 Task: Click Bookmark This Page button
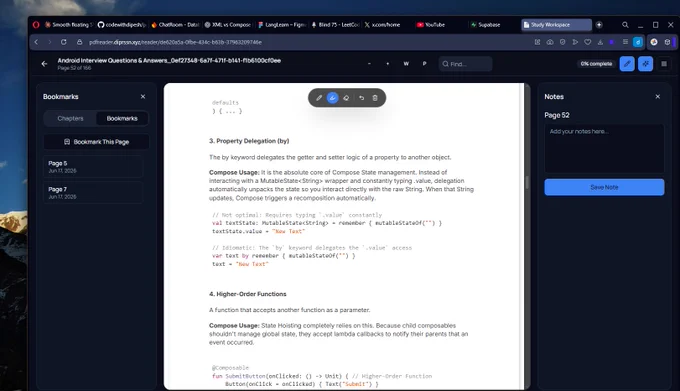(x=96, y=142)
